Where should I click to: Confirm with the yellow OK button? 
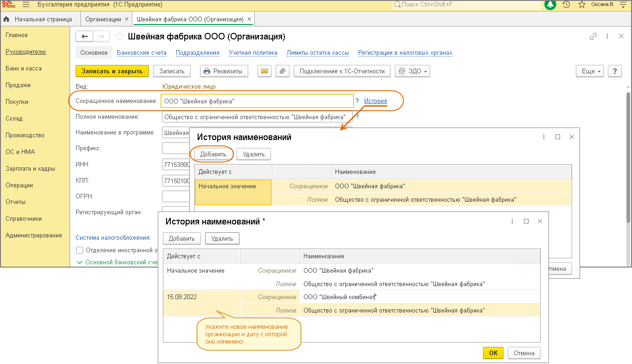[493, 353]
